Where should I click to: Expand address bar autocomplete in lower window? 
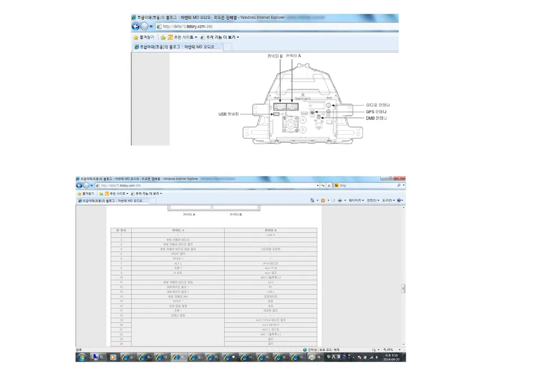(x=317, y=185)
